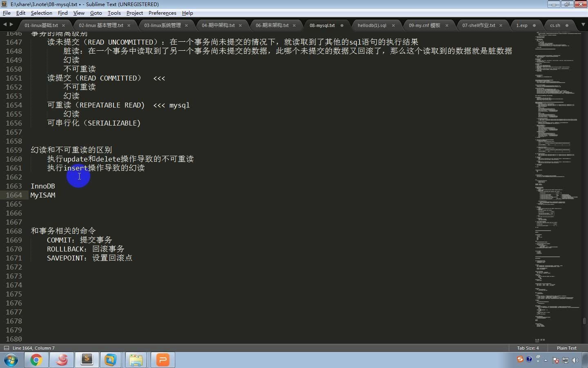Image resolution: width=588 pixels, height=368 pixels.
Task: Open Google Chrome from the taskbar
Action: coord(36,360)
